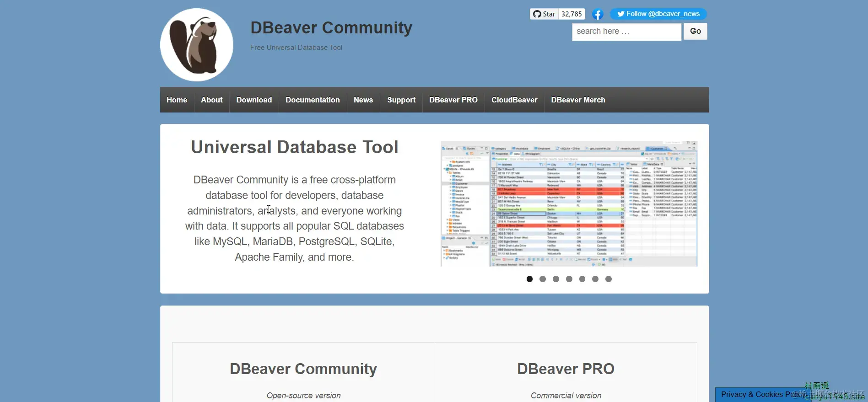Click the 'Open-source version' text

pyautogui.click(x=303, y=396)
